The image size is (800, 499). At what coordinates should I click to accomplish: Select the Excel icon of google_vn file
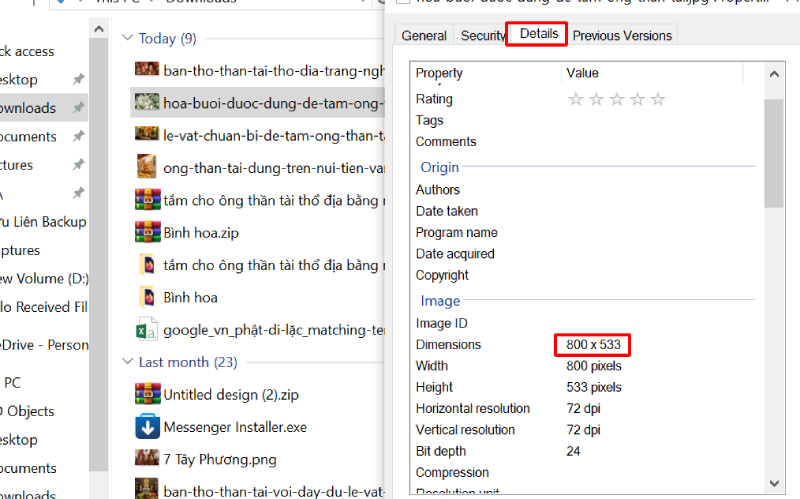tap(148, 329)
